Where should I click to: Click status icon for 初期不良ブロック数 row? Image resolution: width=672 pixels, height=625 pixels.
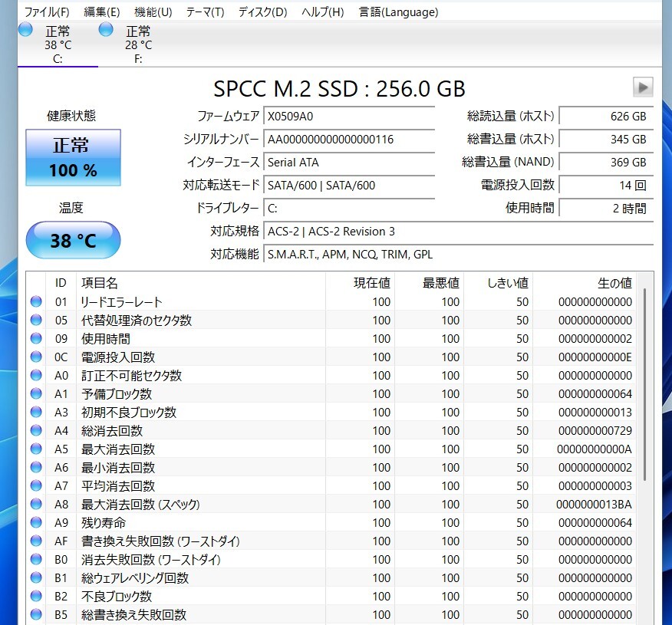click(36, 412)
